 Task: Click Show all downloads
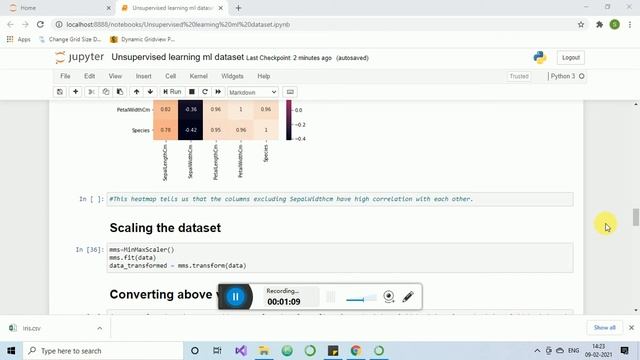pyautogui.click(x=604, y=328)
